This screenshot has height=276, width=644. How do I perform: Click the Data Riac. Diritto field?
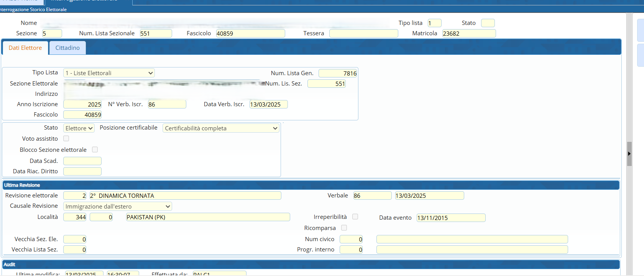(x=82, y=171)
